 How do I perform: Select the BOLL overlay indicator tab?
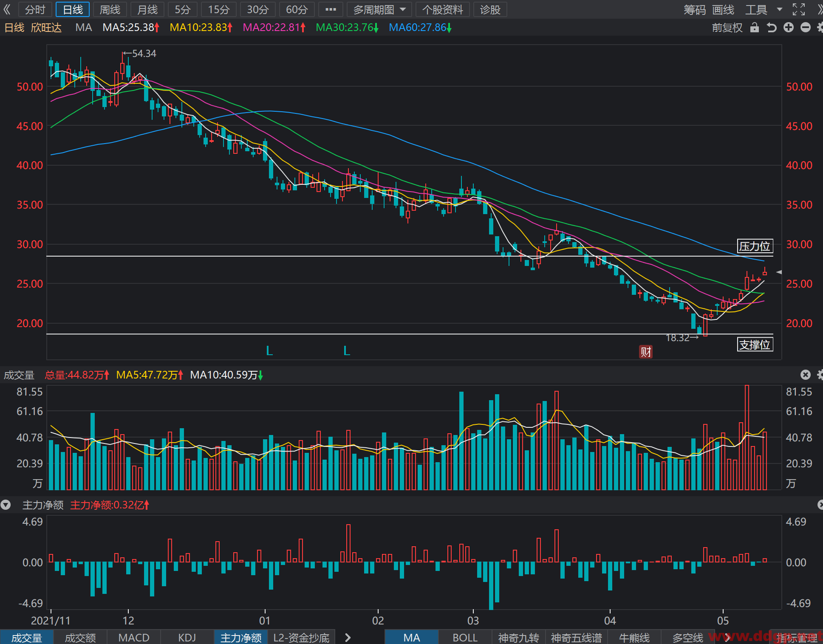click(x=465, y=637)
